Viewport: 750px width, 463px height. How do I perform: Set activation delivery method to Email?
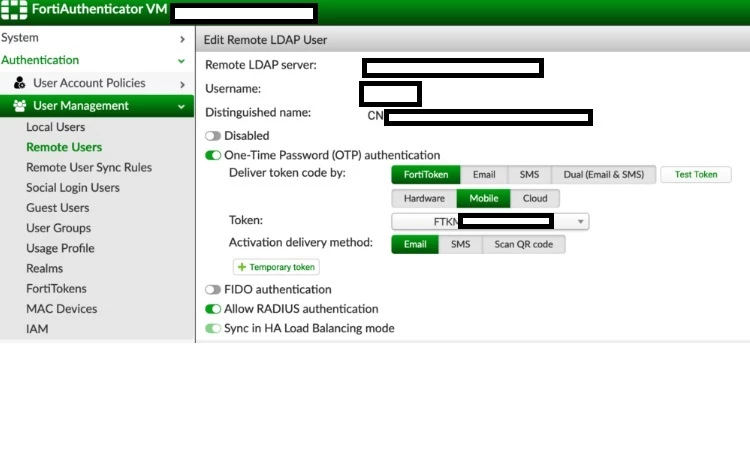point(415,244)
